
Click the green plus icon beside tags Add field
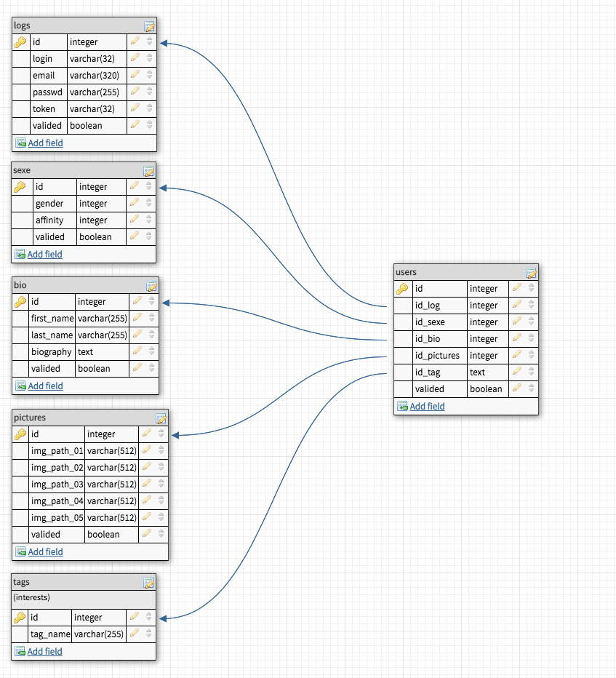click(19, 650)
